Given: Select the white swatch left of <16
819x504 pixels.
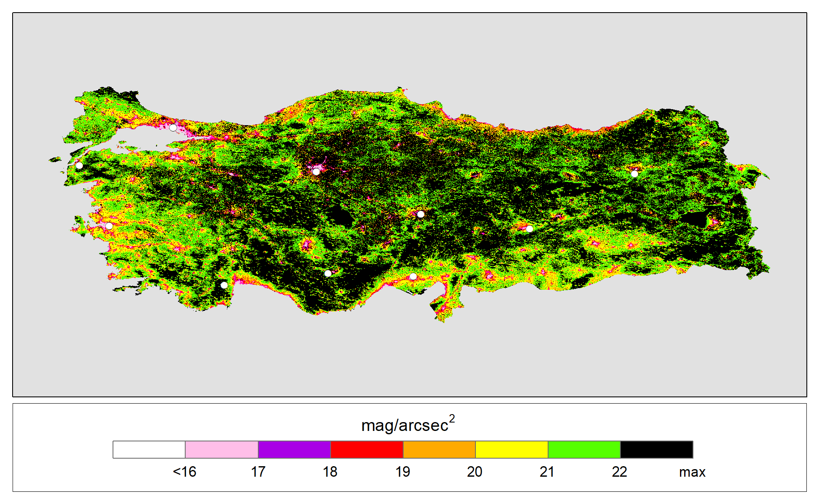Looking at the screenshot, I should [149, 449].
